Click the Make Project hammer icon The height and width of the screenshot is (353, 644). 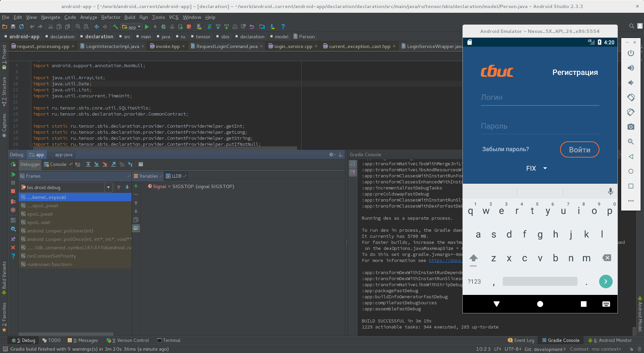pyautogui.click(x=115, y=27)
